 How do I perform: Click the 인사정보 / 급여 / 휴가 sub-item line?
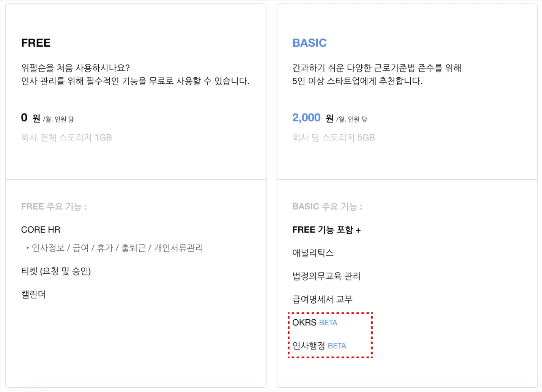114,248
